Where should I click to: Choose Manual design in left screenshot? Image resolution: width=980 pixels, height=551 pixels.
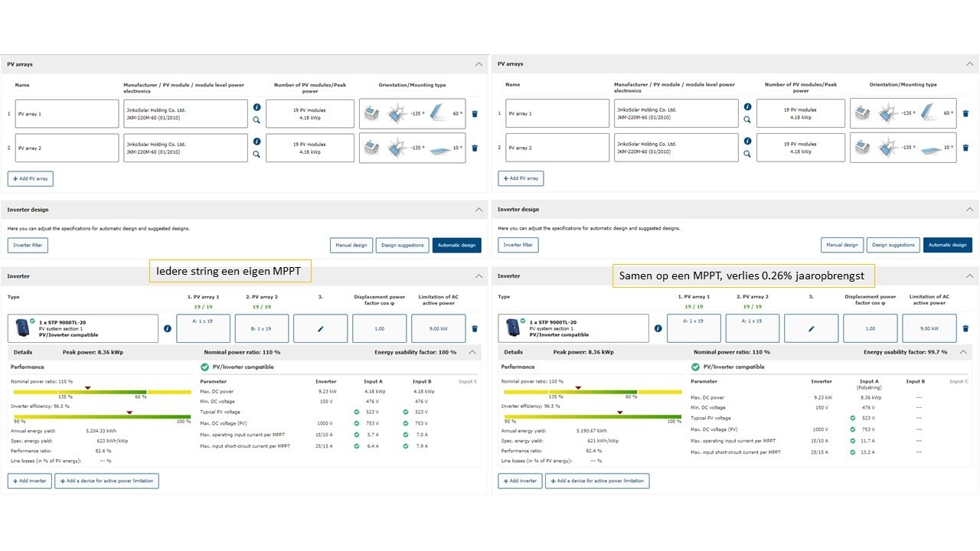coord(351,245)
